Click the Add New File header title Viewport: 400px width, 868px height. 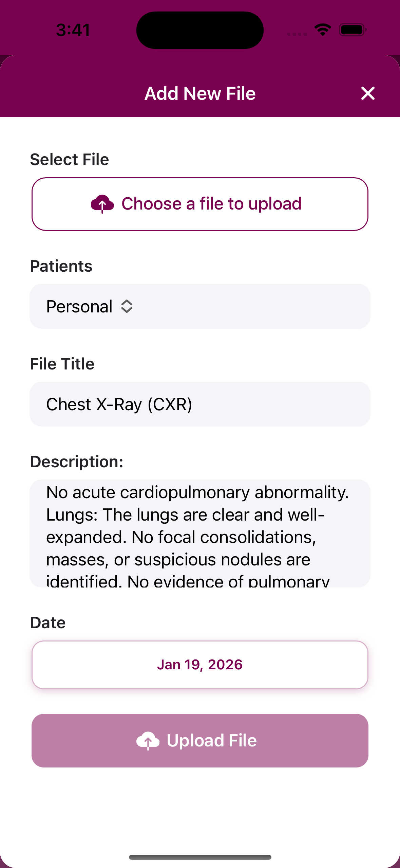click(200, 93)
